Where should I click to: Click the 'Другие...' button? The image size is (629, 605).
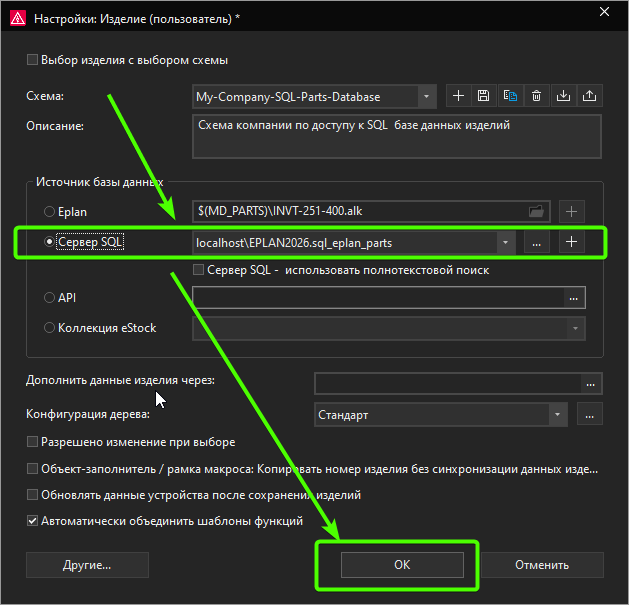click(87, 565)
